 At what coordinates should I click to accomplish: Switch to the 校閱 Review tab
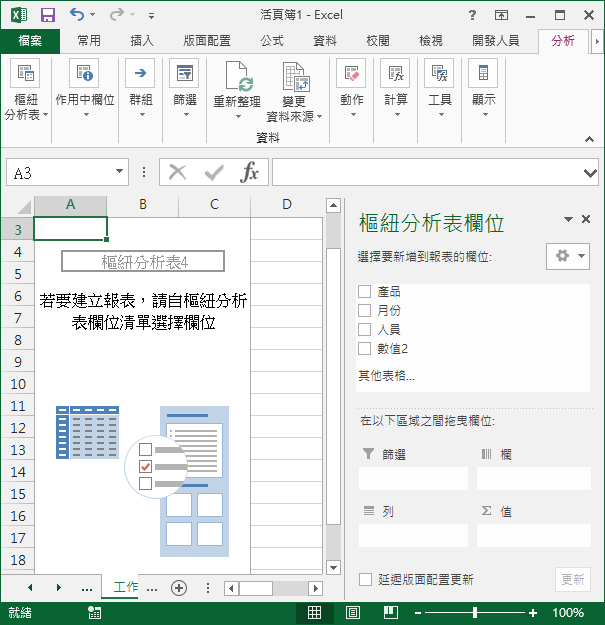tap(378, 40)
